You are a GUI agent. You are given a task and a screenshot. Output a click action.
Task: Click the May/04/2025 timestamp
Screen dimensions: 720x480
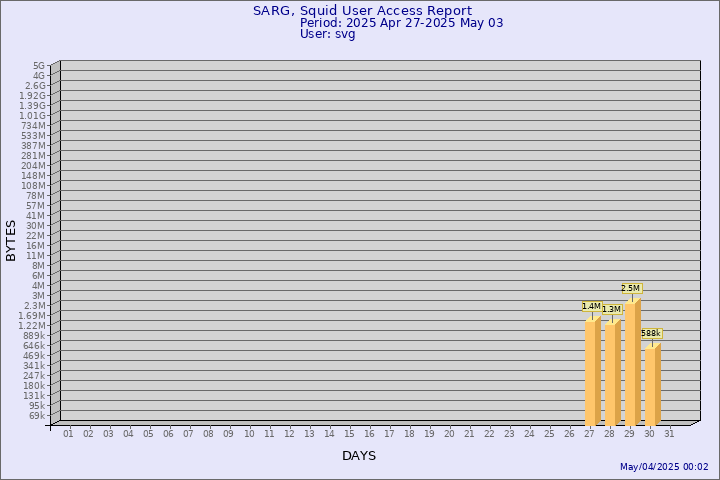(x=664, y=467)
